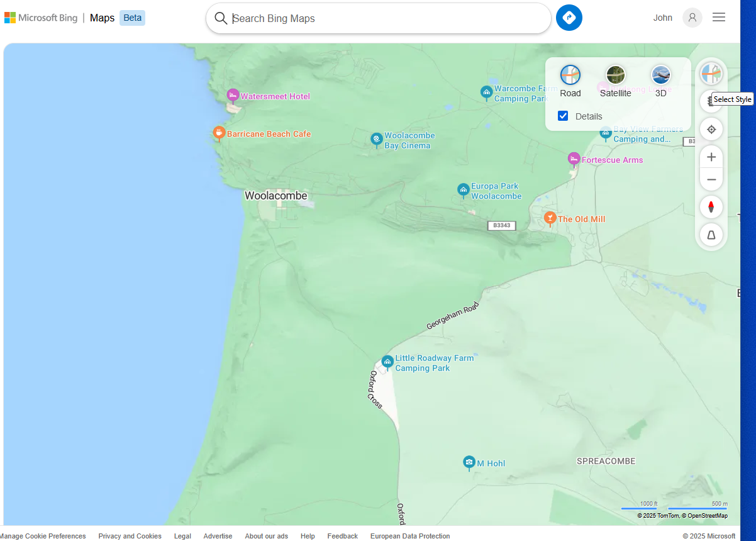Choose the 3D map style
This screenshot has width=756, height=541.
tap(661, 82)
